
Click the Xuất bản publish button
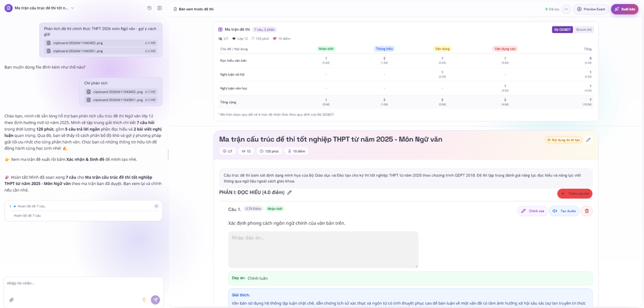(x=624, y=9)
